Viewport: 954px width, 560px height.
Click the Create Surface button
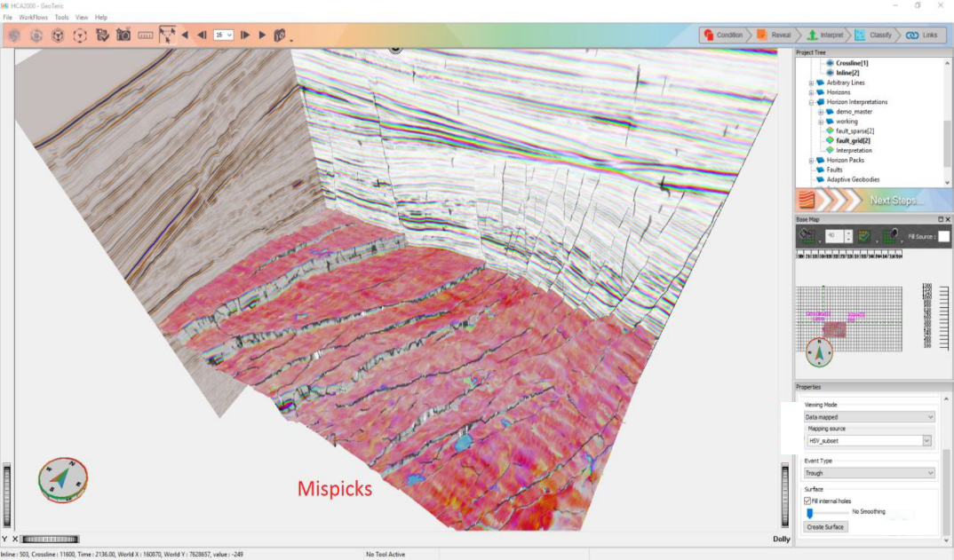pyautogui.click(x=825, y=526)
